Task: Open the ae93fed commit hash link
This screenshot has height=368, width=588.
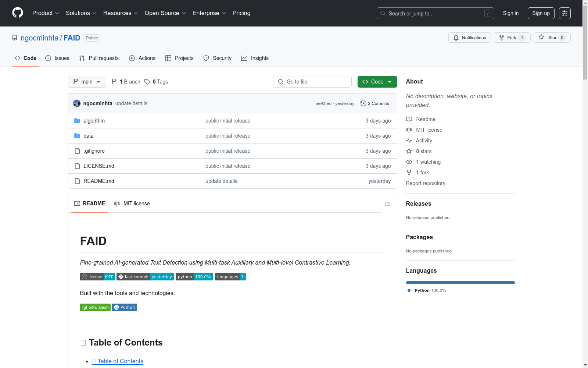Action: (323, 103)
